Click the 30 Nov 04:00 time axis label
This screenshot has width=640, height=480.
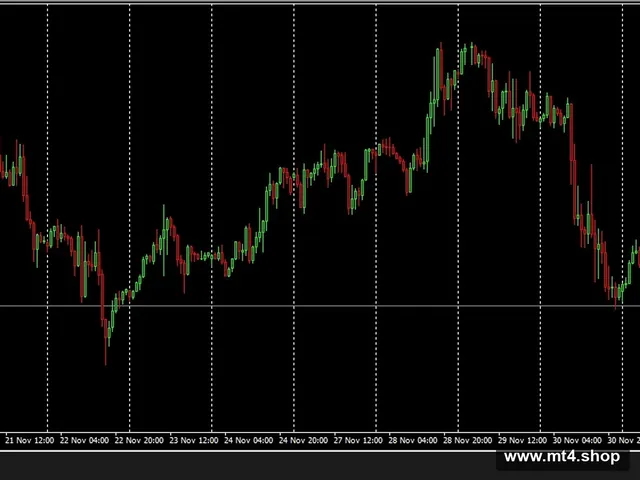point(577,440)
